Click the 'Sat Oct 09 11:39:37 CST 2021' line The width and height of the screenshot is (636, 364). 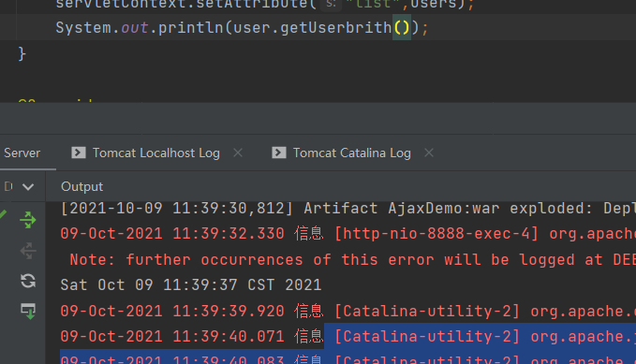[191, 285]
